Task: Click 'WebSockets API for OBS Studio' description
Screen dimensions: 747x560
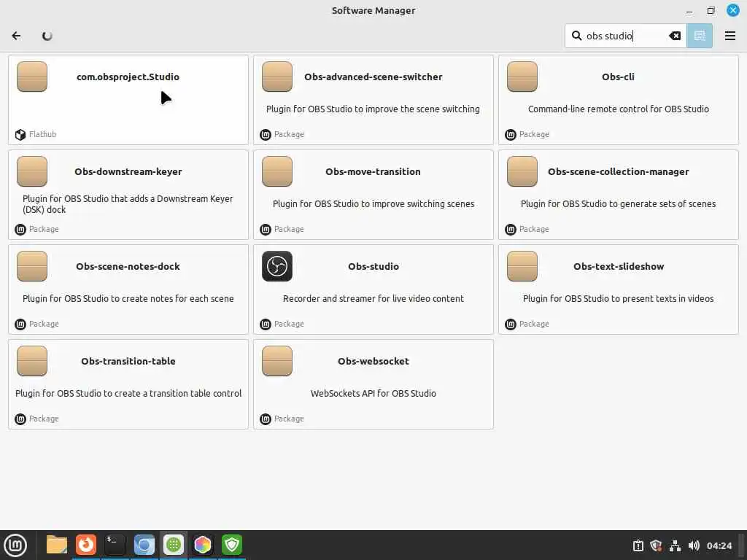Action: [x=373, y=393]
